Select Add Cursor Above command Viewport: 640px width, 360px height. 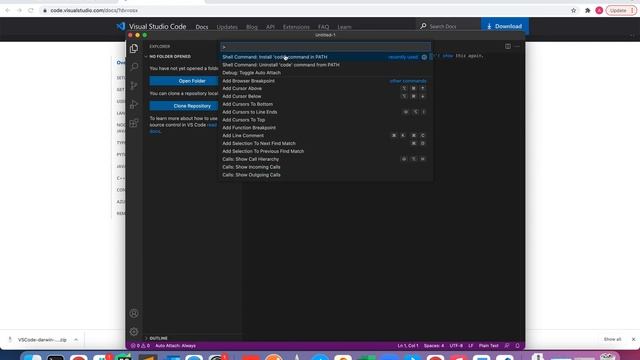point(325,89)
